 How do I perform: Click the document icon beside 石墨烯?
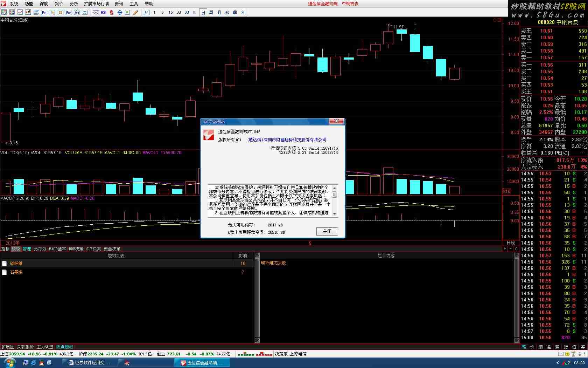[x=4, y=272]
